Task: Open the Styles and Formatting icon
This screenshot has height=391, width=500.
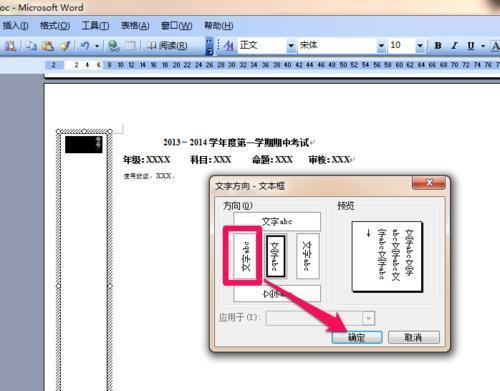Action: 229,46
